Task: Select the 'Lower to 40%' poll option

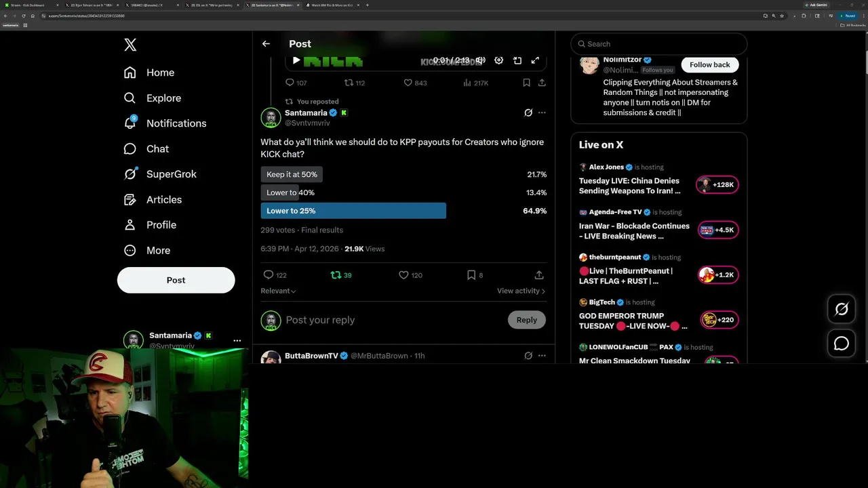Action: pos(290,192)
